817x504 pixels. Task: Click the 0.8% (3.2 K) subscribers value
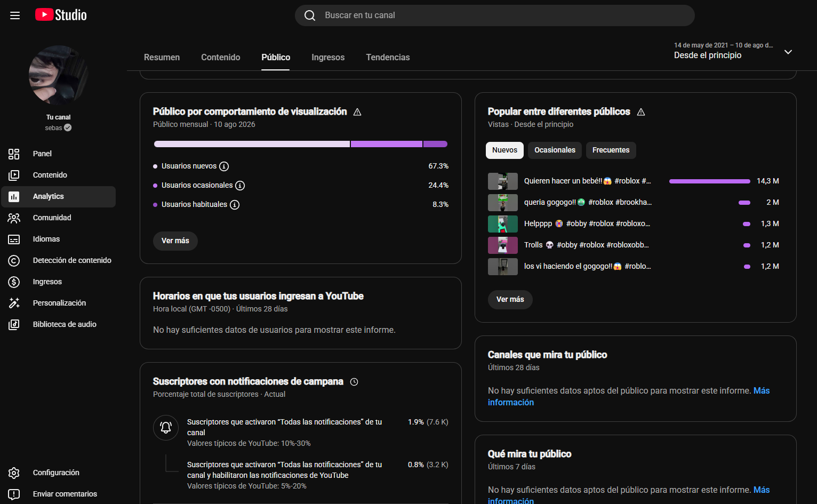tap(428, 465)
